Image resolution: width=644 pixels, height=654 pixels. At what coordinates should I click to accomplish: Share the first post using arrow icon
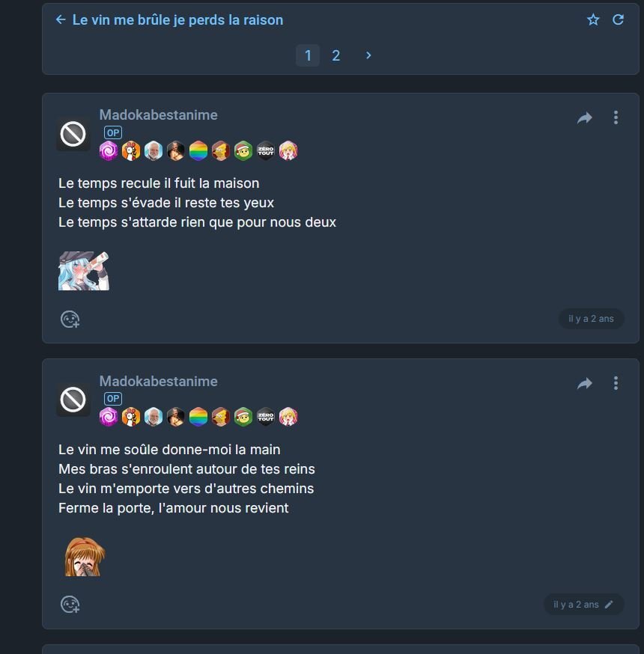(585, 117)
